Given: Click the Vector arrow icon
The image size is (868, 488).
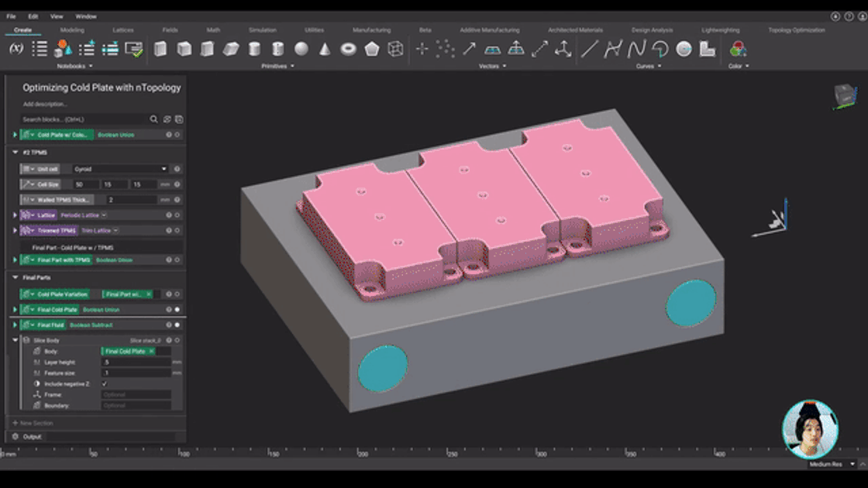Looking at the screenshot, I should tap(469, 50).
